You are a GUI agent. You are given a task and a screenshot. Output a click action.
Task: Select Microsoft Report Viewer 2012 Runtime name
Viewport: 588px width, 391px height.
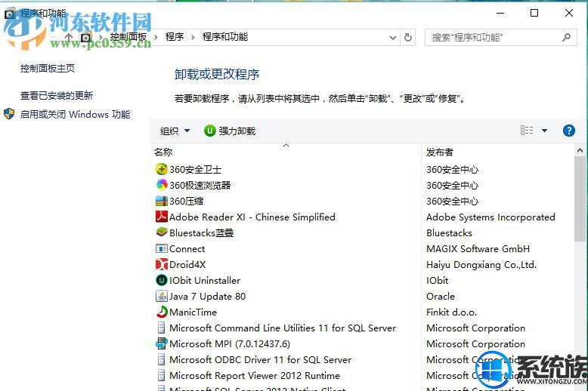255,376
